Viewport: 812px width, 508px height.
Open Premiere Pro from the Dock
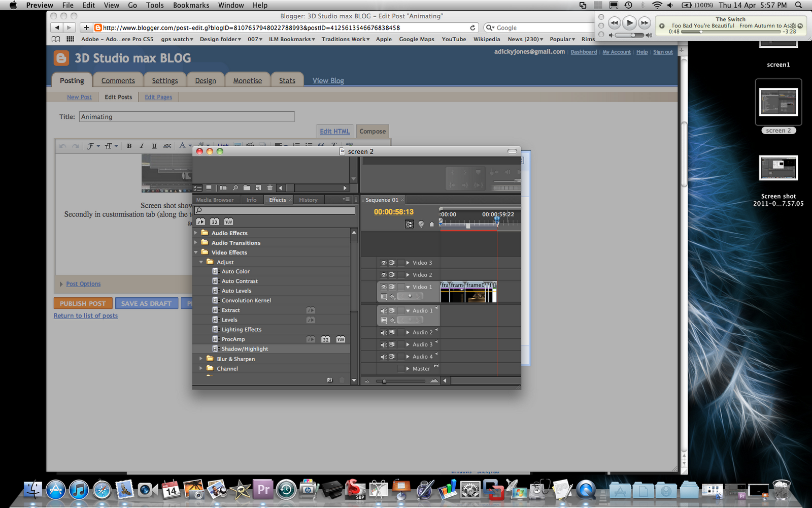[x=263, y=489]
